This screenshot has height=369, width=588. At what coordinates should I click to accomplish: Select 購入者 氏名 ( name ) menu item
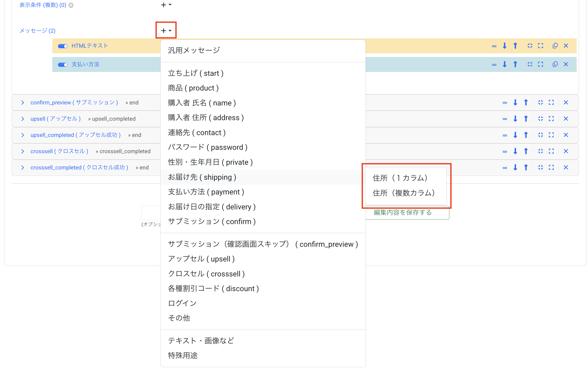click(263, 103)
